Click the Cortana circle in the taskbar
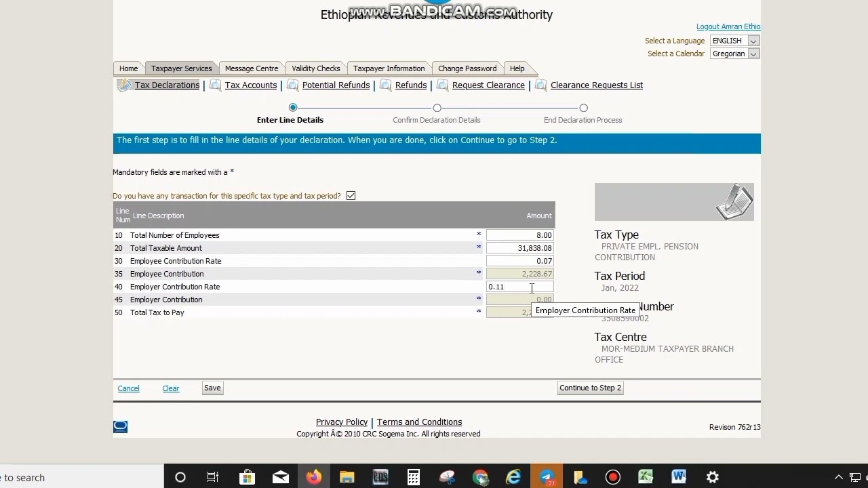868x488 pixels. [x=180, y=477]
